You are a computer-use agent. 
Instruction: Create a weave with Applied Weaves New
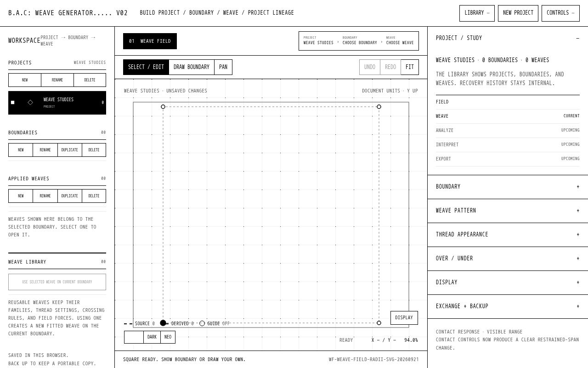coord(21,196)
